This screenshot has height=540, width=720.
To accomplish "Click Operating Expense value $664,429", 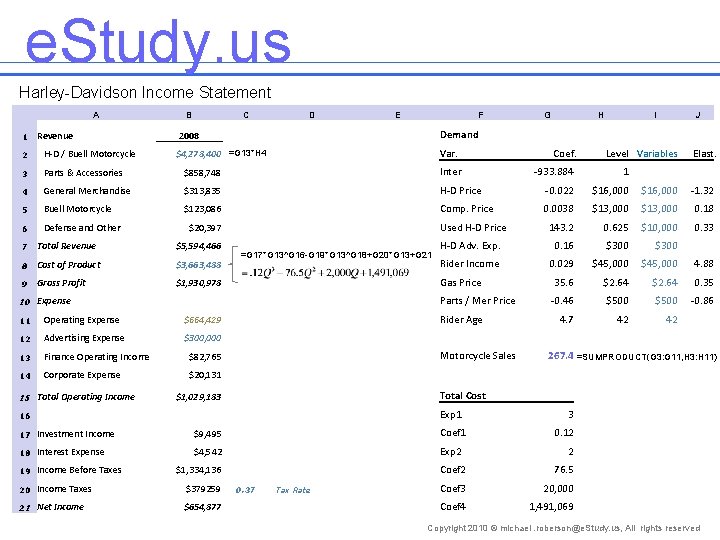I will tap(202, 320).
